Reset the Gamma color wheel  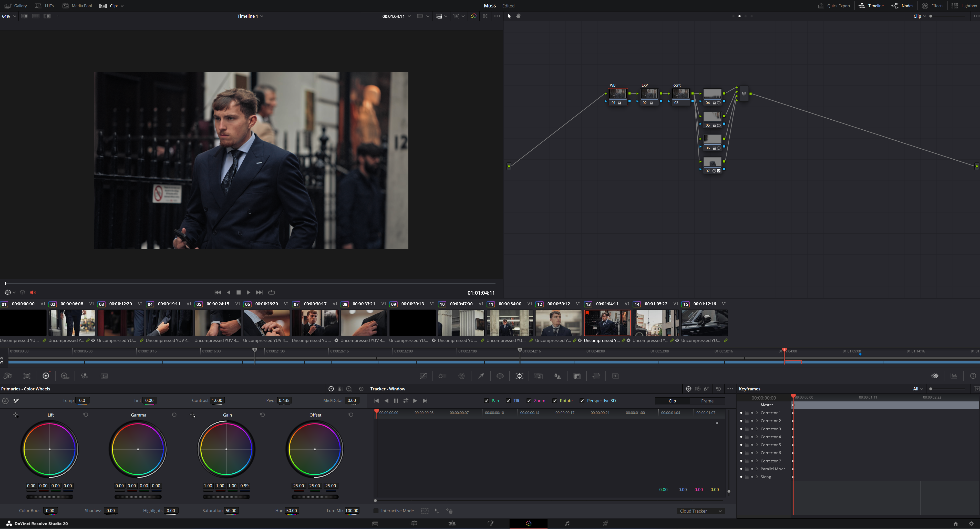click(x=174, y=415)
